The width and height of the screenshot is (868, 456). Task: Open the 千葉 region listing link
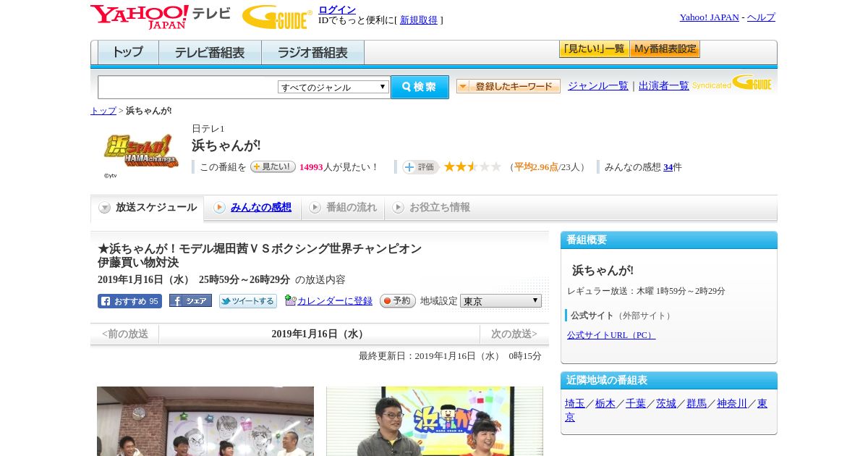coord(636,403)
